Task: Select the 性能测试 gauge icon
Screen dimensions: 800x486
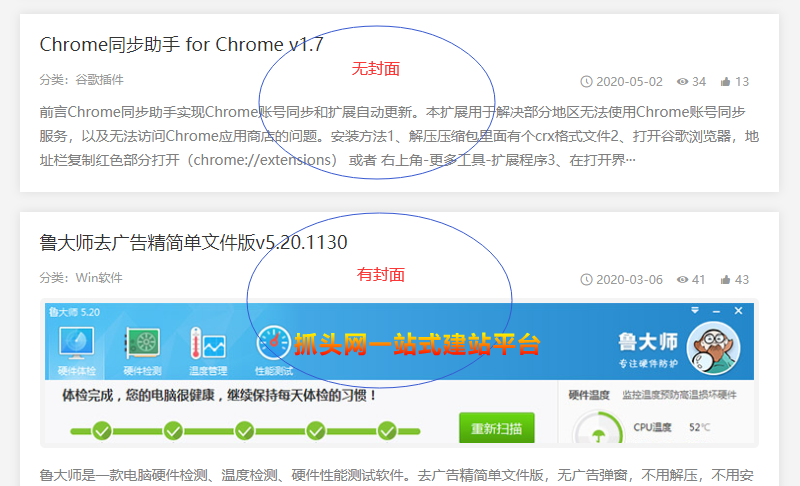Action: tap(273, 343)
